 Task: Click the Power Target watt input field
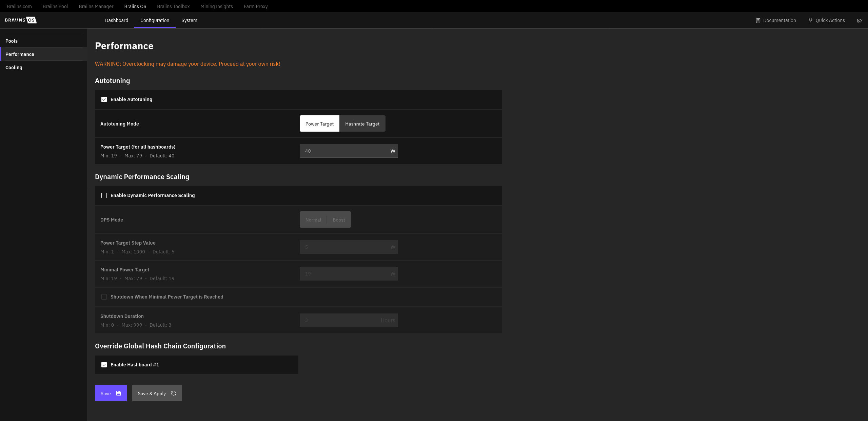[x=344, y=151]
